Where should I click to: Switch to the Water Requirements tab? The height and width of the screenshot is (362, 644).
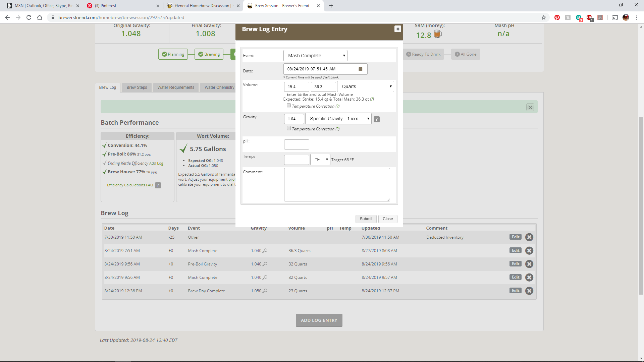pyautogui.click(x=176, y=87)
